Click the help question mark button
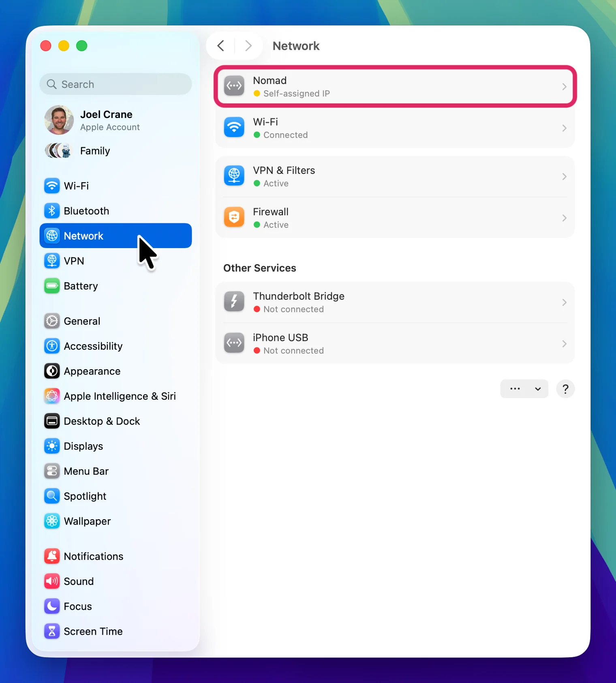The height and width of the screenshot is (683, 616). (x=565, y=389)
